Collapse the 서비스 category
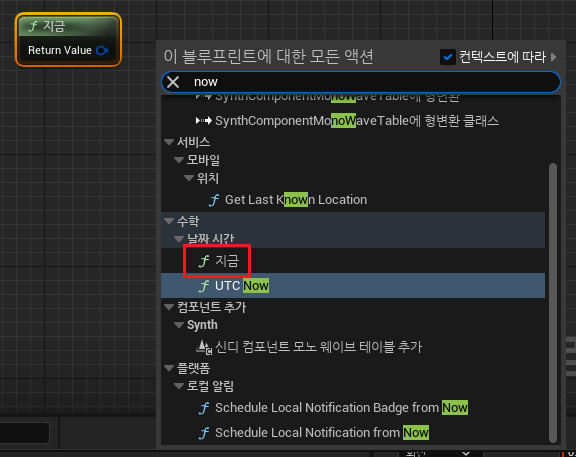The height and width of the screenshot is (457, 576). point(169,142)
